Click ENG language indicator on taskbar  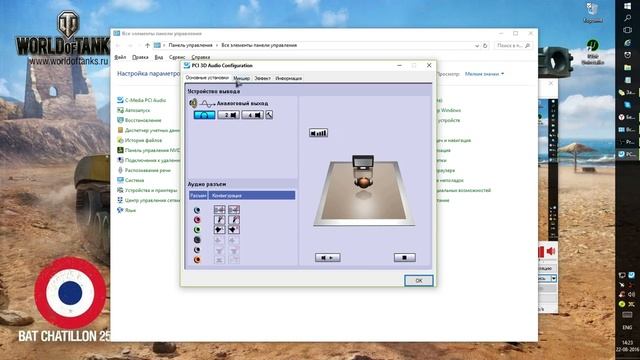627,327
